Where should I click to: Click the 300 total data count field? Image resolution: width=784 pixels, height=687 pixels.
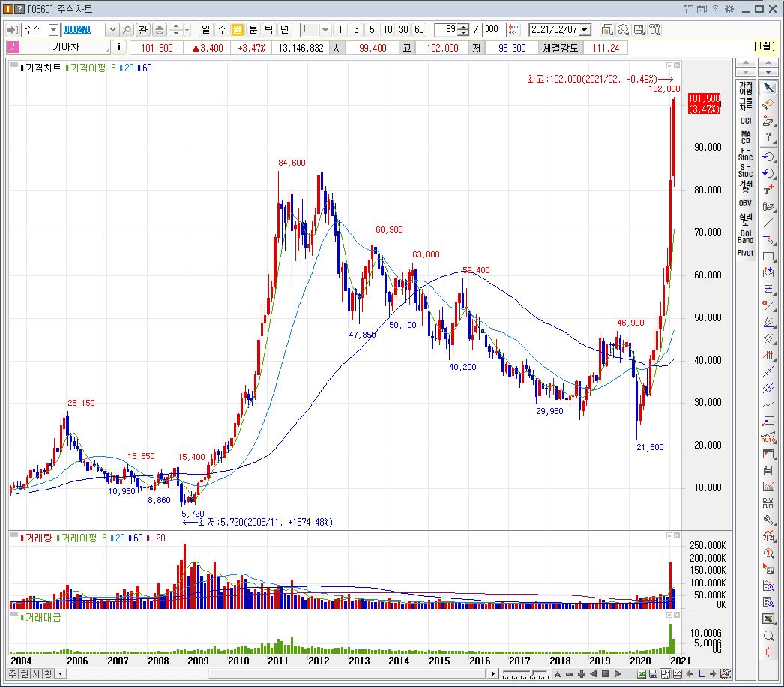coord(493,29)
